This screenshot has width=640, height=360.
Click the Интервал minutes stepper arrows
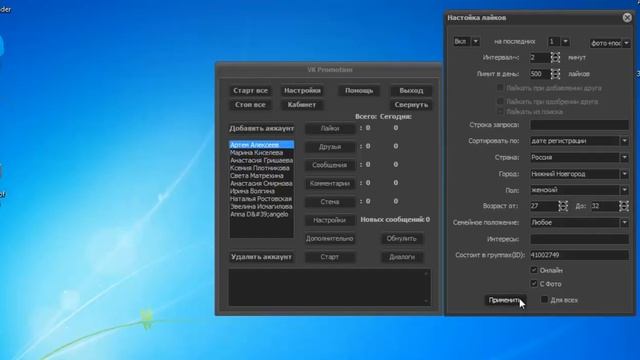tap(555, 58)
